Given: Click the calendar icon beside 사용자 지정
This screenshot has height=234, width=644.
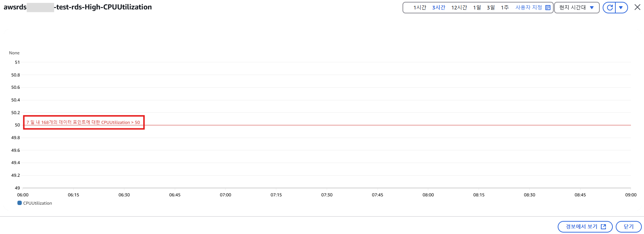Looking at the screenshot, I should click(x=548, y=8).
